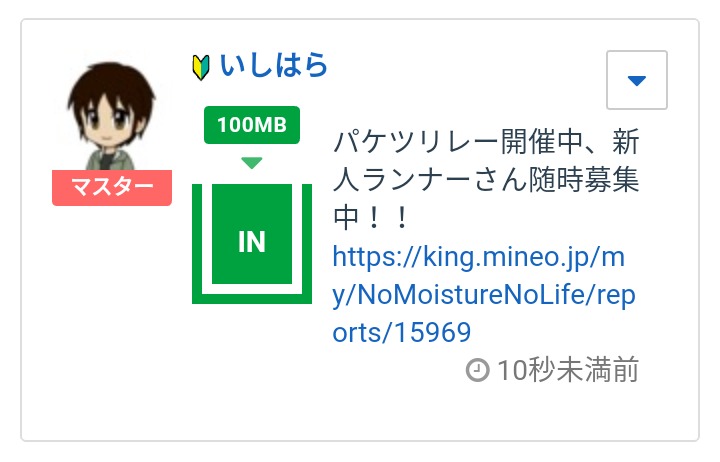Screen dimensions: 720x462
Task: Click the 人ランナーさん随時募集 text line
Action: [485, 180]
